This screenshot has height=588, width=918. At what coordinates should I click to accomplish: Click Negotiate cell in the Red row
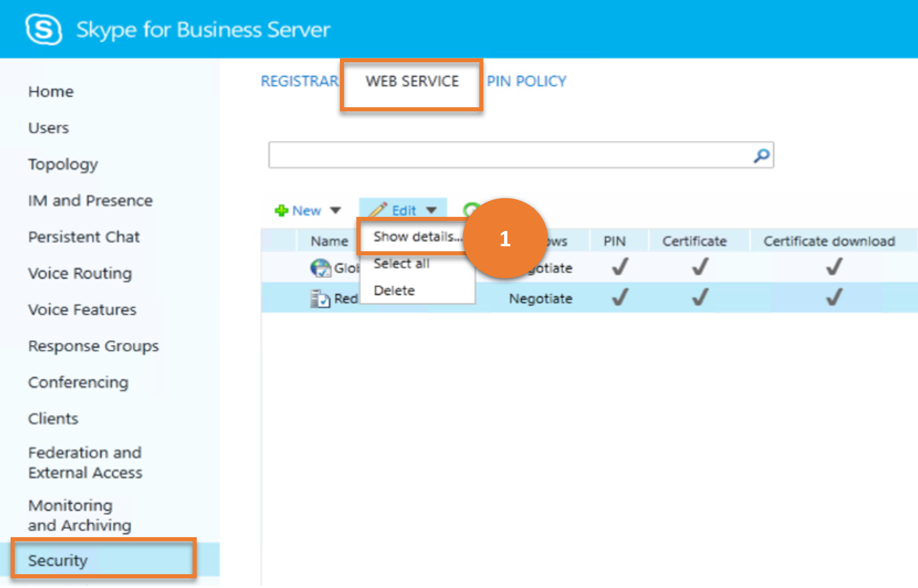[x=540, y=299]
